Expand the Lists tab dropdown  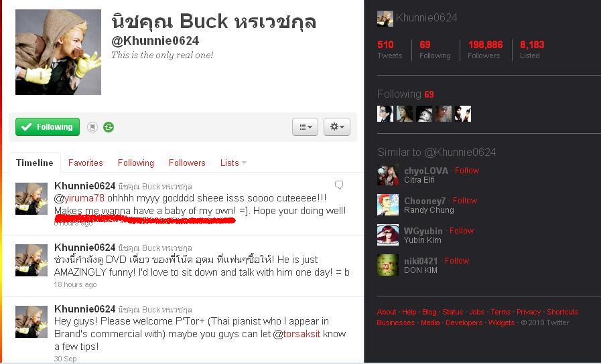233,163
